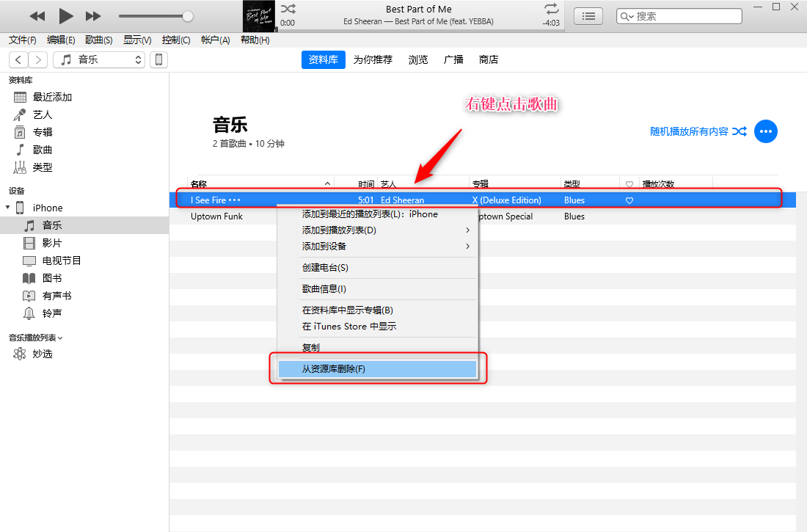Open the 帐户(A) menu

click(x=215, y=40)
